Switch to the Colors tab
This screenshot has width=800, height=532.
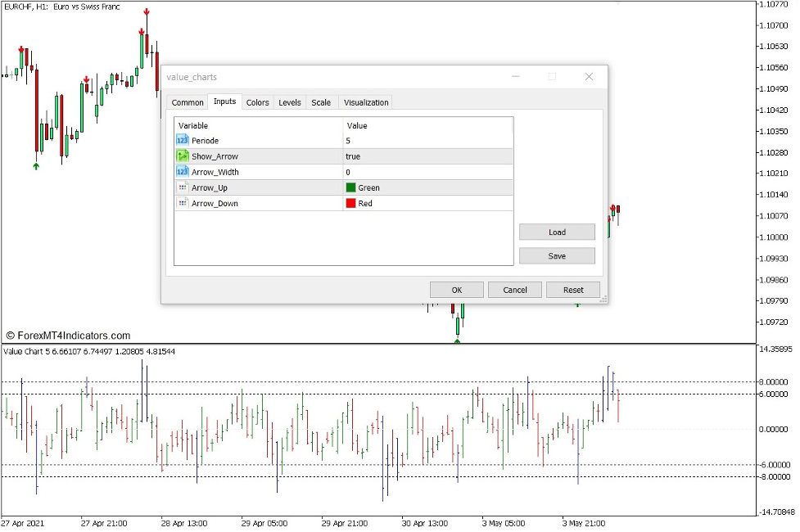[x=257, y=102]
